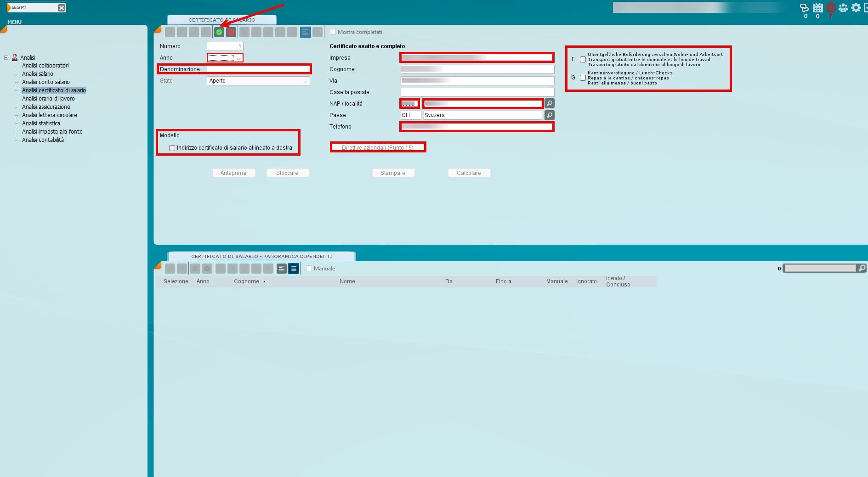Click the red cancel X icon
The image size is (868, 477).
pyautogui.click(x=231, y=32)
